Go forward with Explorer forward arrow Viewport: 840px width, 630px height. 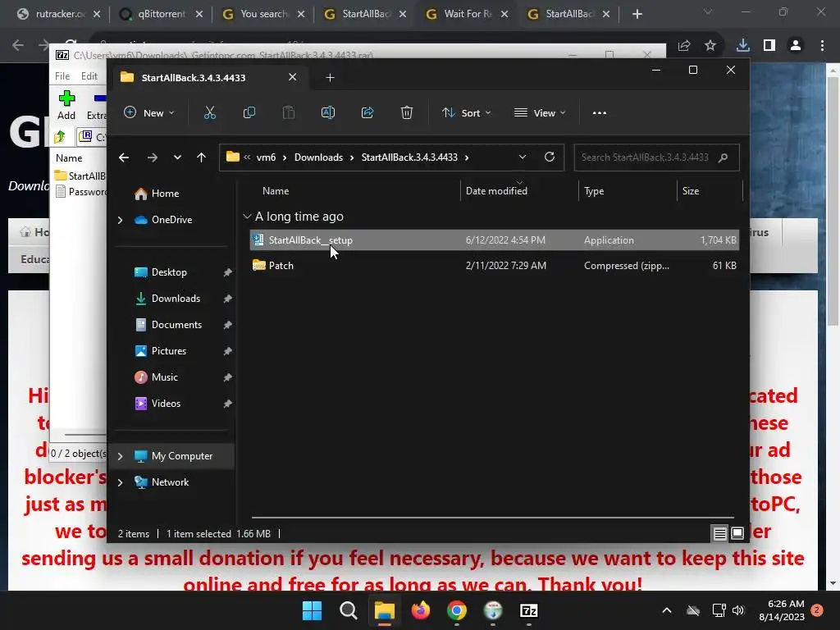pyautogui.click(x=152, y=157)
